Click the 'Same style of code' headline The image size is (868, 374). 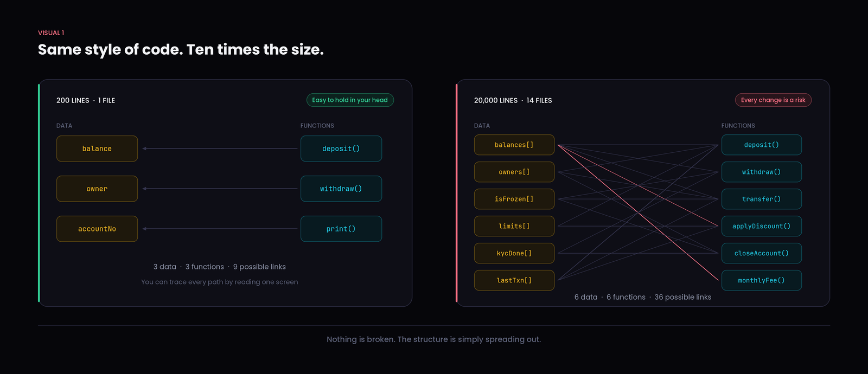[x=181, y=49]
